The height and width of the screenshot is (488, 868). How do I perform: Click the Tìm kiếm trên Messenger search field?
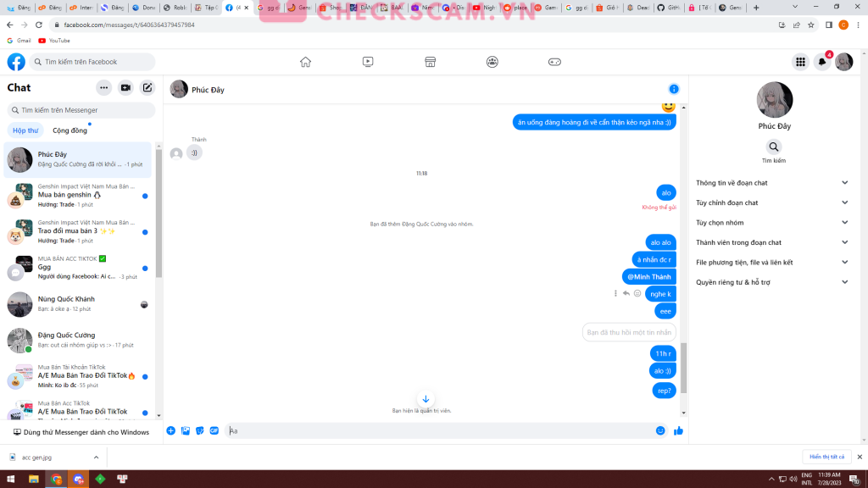(81, 110)
